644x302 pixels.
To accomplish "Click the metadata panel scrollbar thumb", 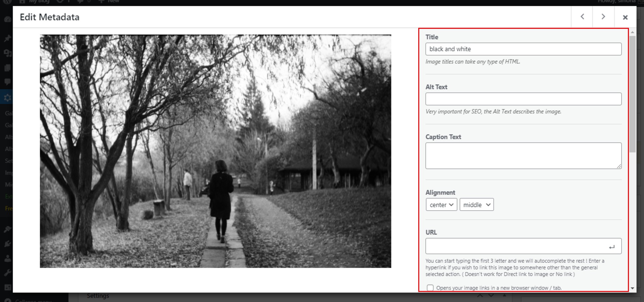I will [x=633, y=94].
